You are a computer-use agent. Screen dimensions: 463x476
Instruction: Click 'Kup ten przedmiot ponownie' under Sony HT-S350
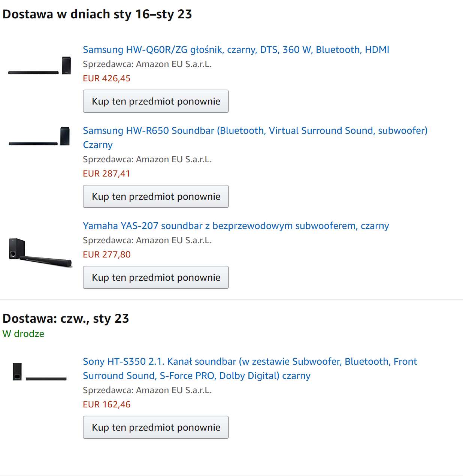click(155, 427)
